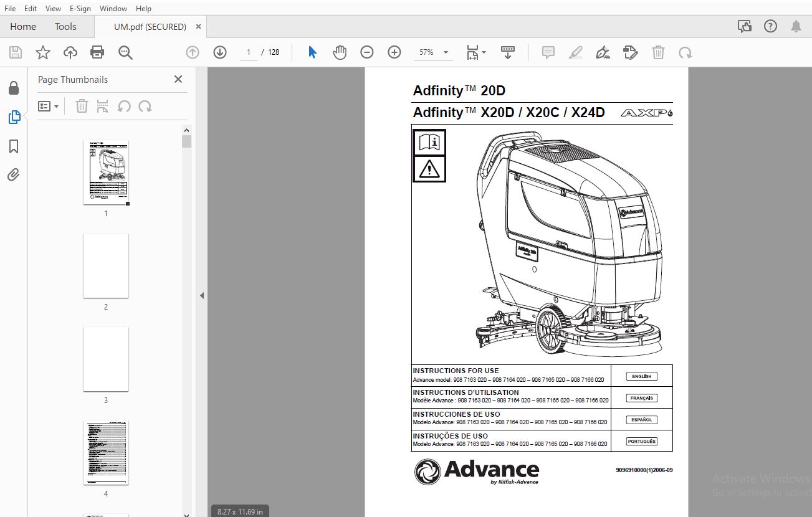Viewport: 812px width, 517px height.
Task: Open the Bookmarks panel icon
Action: click(14, 146)
